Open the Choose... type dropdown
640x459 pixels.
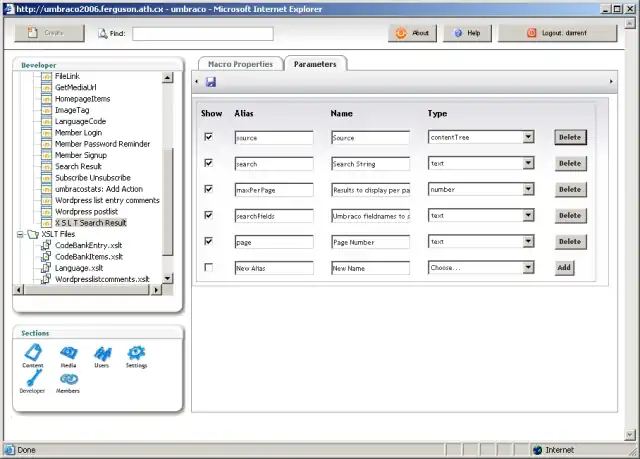(528, 267)
